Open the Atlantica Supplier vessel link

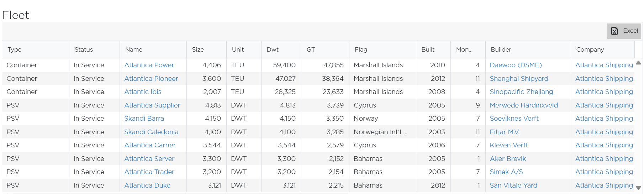pyautogui.click(x=152, y=105)
